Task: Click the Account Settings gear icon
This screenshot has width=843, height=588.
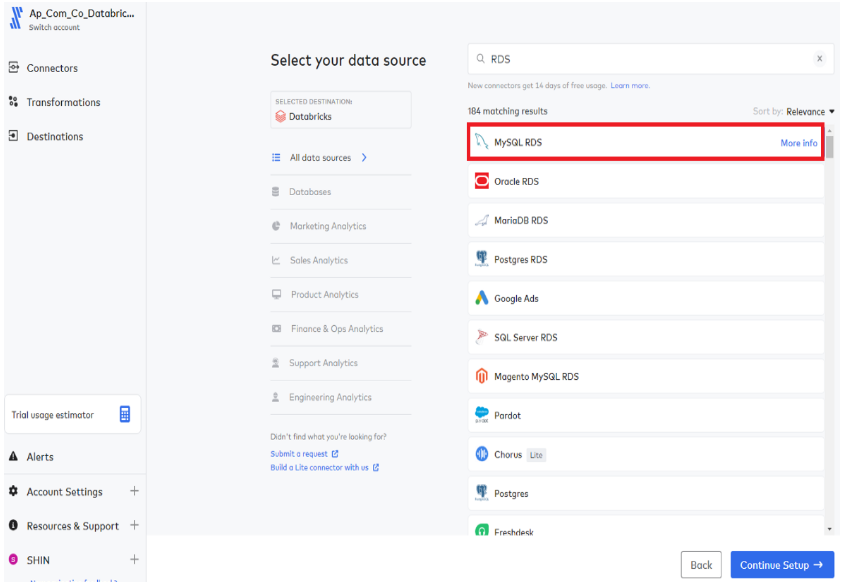Action: [13, 491]
